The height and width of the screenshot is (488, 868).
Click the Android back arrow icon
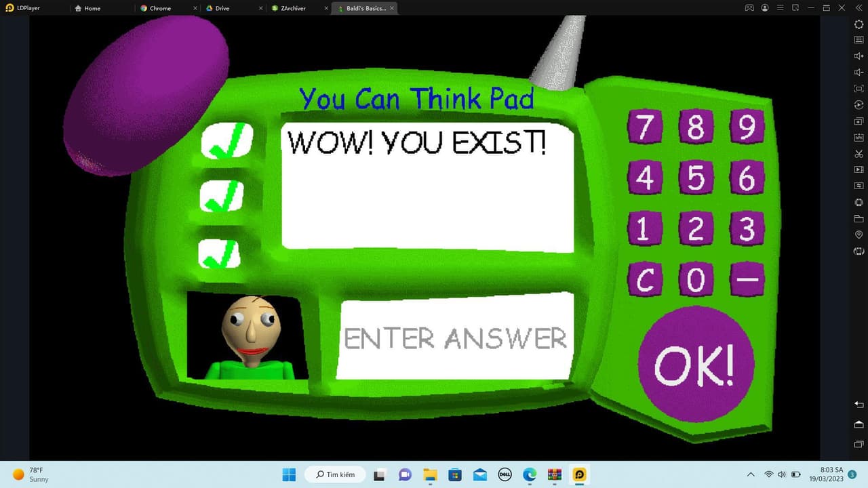click(859, 405)
